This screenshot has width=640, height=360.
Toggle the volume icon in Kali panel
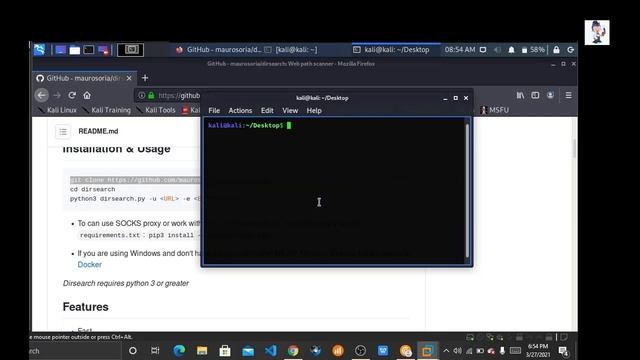pos(497,50)
